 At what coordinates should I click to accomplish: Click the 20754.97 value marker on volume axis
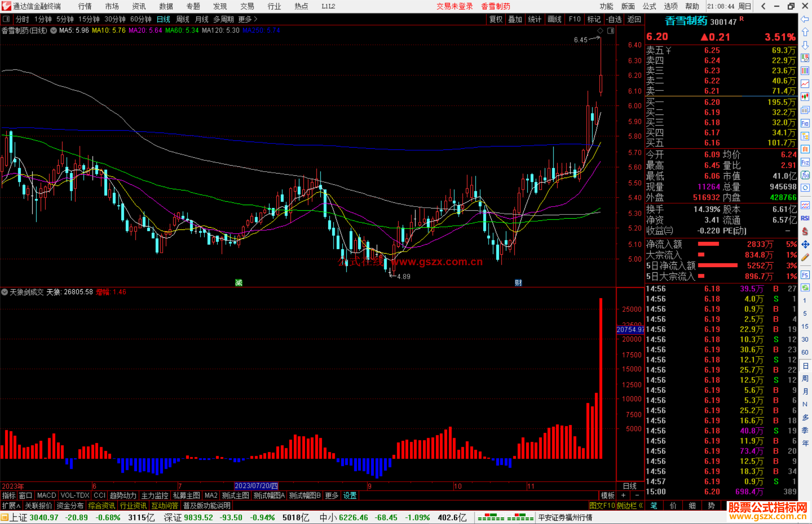point(630,329)
